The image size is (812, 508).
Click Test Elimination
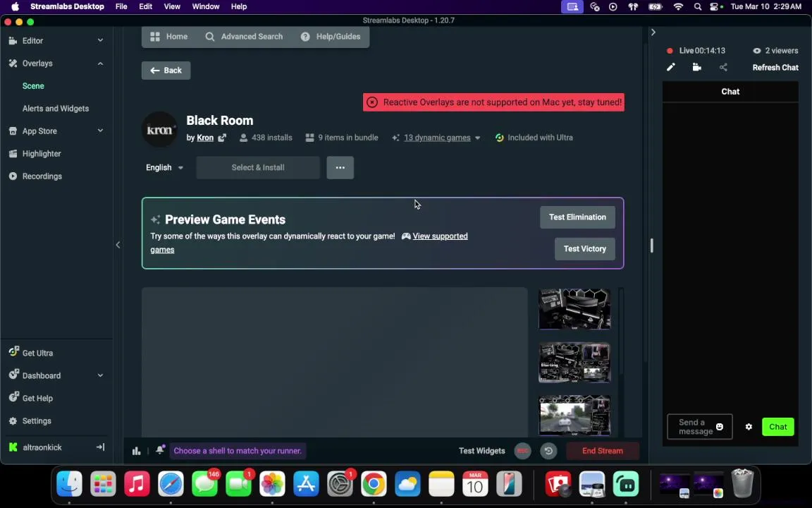tap(577, 217)
